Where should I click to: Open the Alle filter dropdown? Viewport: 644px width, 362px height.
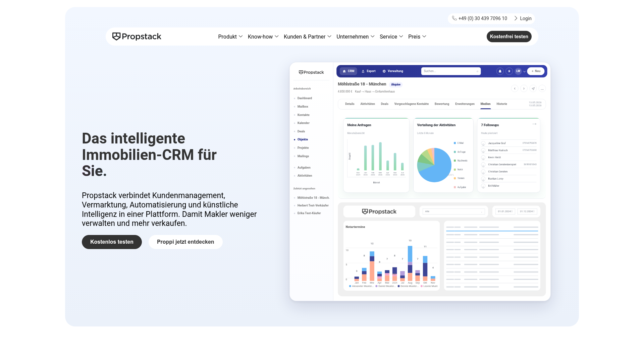[x=453, y=212]
